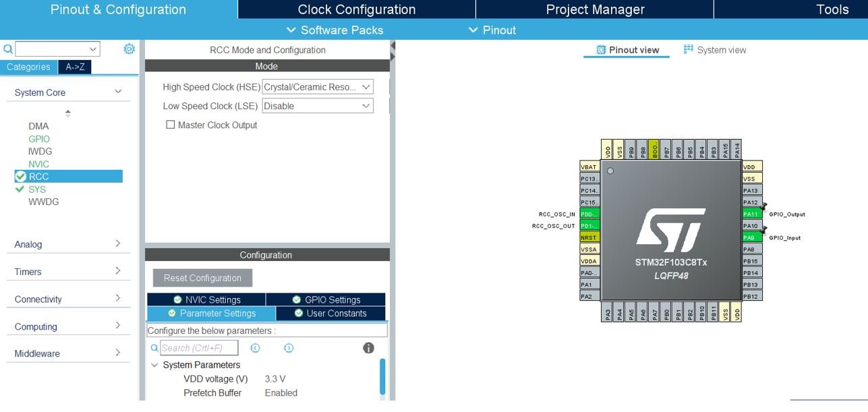The image size is (868, 412).
Task: Click the Reset Configuration button
Action: [202, 278]
